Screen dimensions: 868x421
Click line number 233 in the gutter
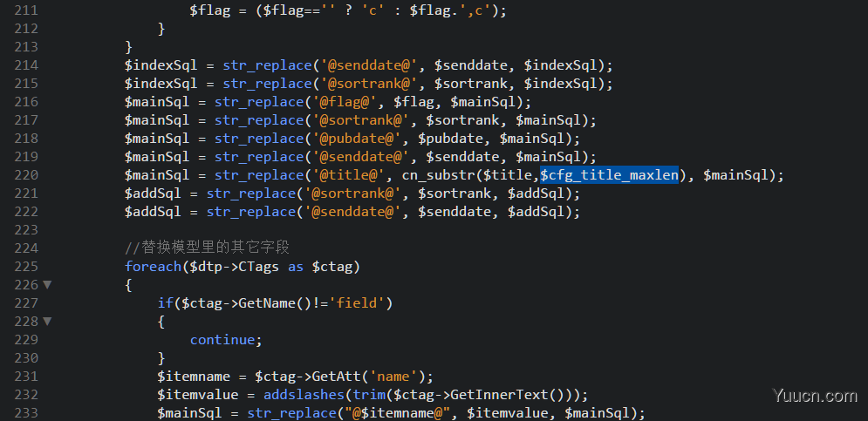pyautogui.click(x=26, y=412)
